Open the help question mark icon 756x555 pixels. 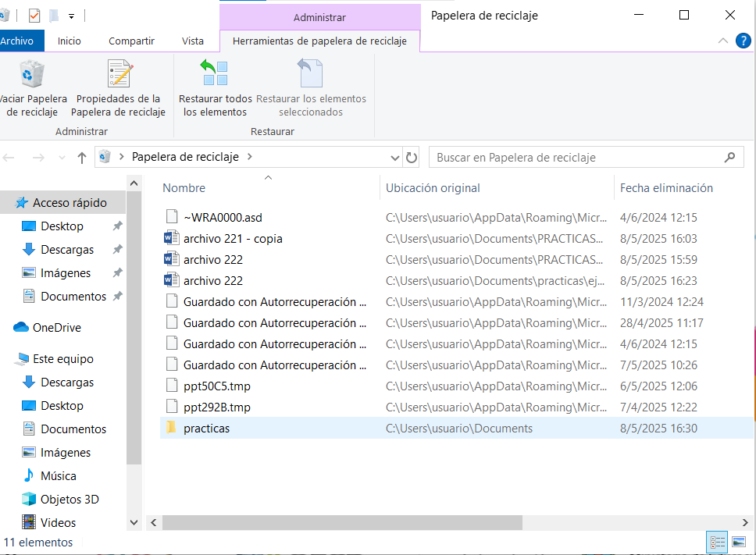point(744,41)
